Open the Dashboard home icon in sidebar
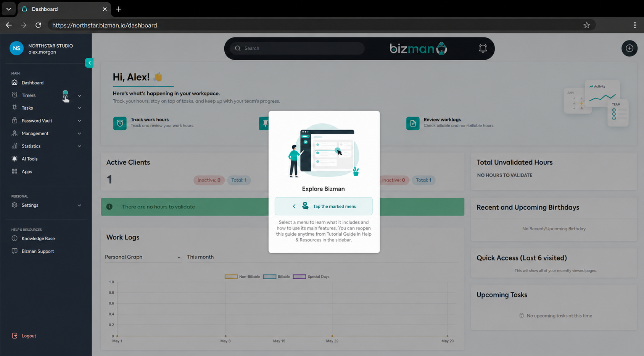The height and width of the screenshot is (356, 644). pyautogui.click(x=14, y=83)
